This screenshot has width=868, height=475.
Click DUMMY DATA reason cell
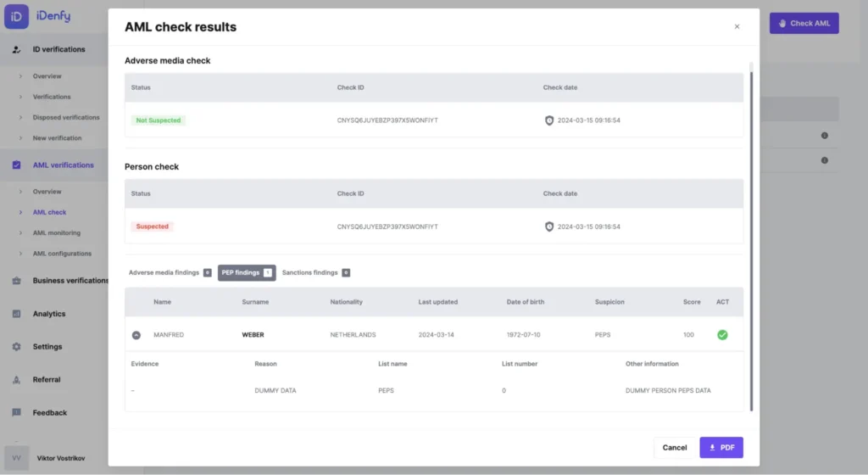tap(275, 391)
